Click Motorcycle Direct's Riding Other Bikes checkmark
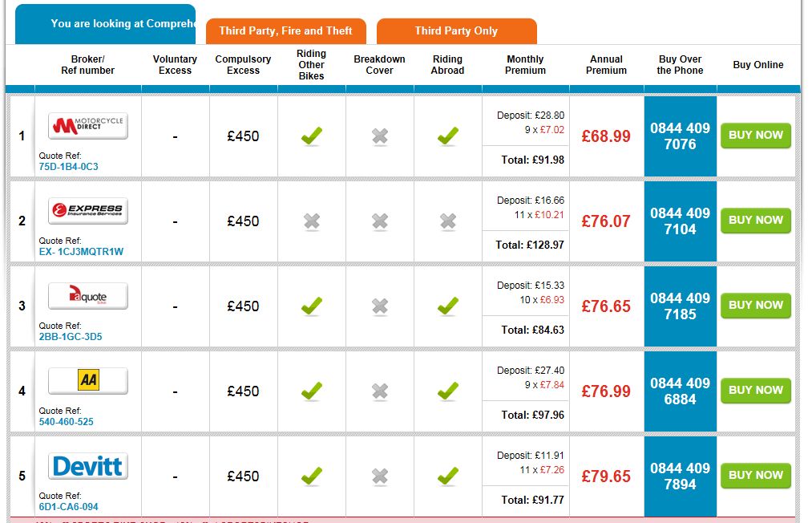This screenshot has height=523, width=812. (312, 136)
